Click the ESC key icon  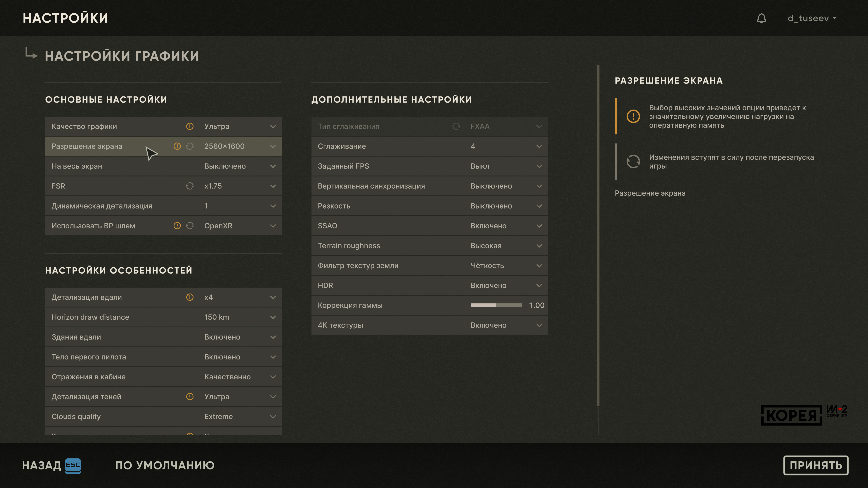[x=73, y=465]
